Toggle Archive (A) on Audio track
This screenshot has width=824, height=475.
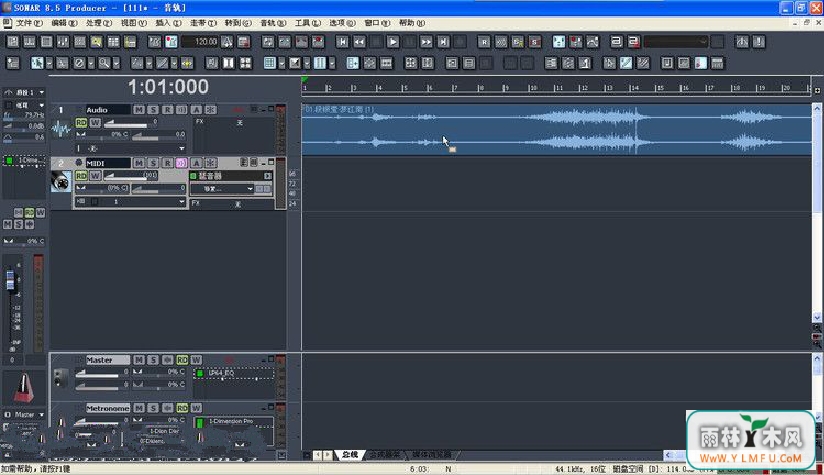point(196,109)
